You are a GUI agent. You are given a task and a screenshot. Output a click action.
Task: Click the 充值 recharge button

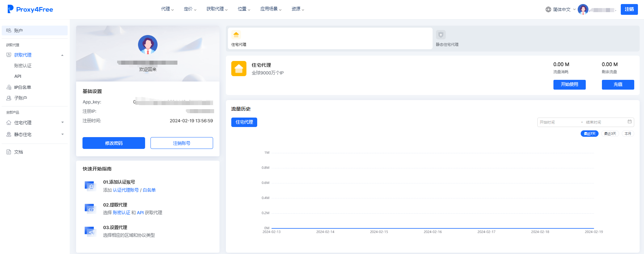click(618, 85)
